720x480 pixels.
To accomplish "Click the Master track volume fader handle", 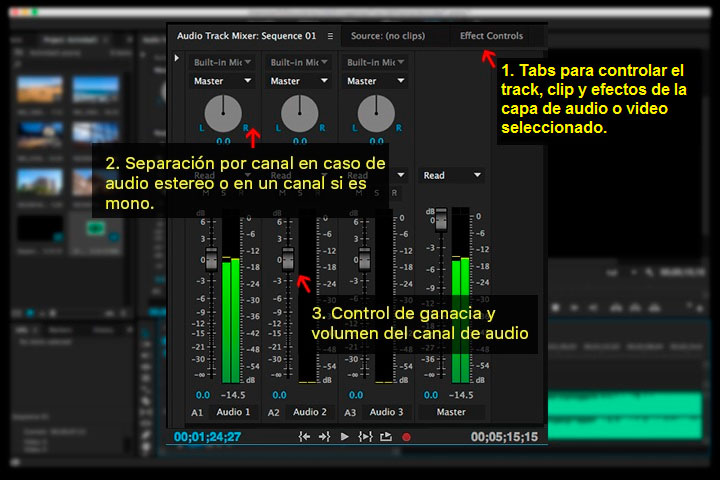I will (441, 220).
